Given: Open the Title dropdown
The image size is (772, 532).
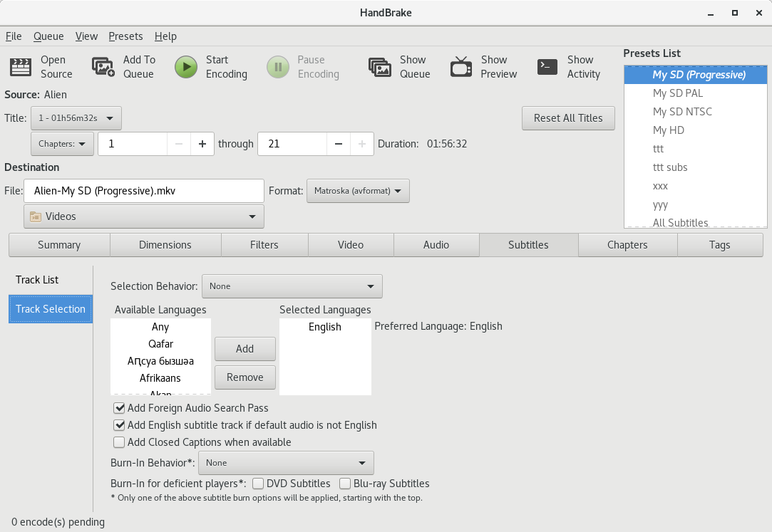Looking at the screenshot, I should (76, 118).
